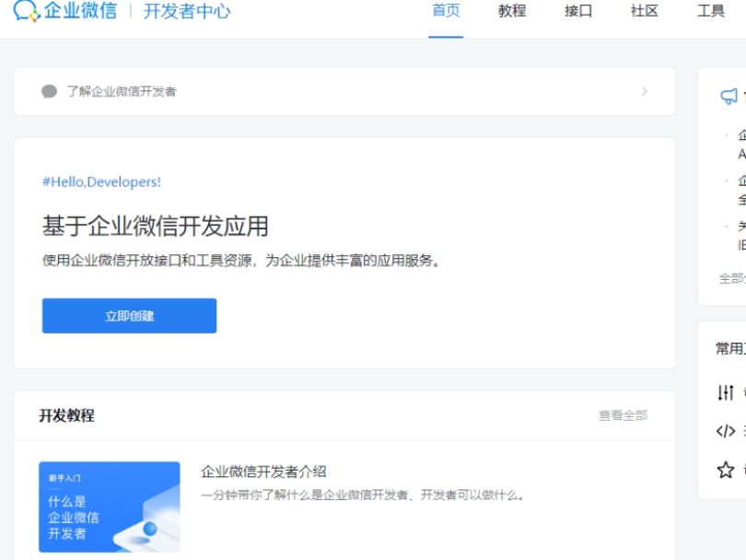Open the 教程 menu tab
The height and width of the screenshot is (560, 746).
point(512,10)
